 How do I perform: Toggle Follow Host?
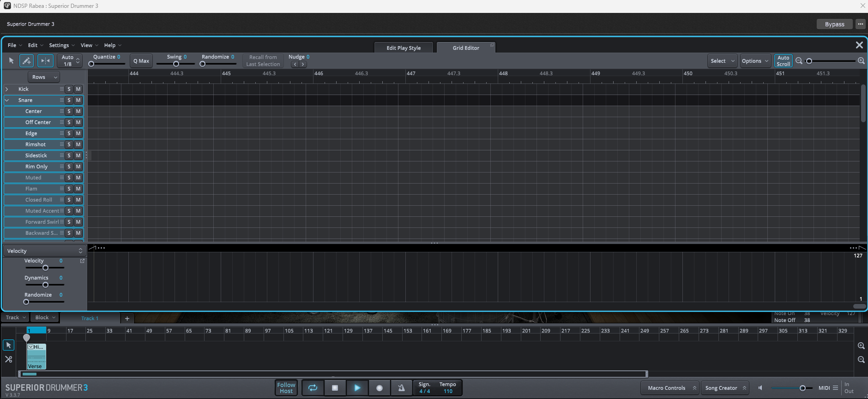tap(286, 388)
